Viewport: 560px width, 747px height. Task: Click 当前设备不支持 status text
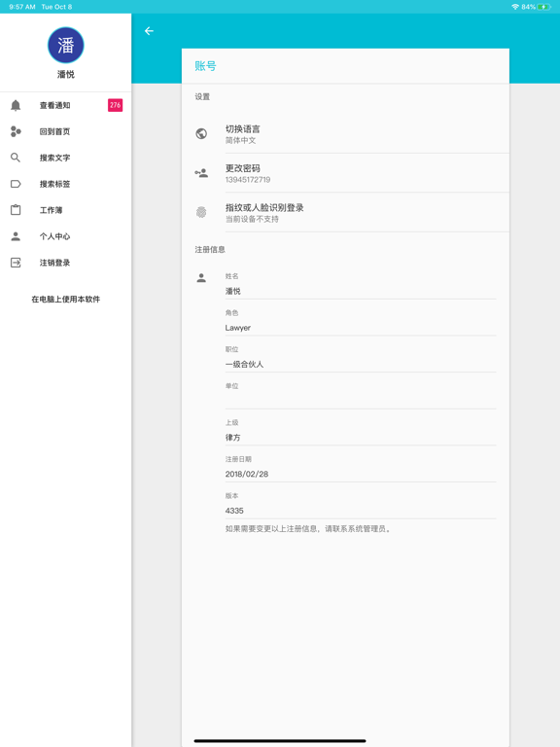[x=252, y=219]
